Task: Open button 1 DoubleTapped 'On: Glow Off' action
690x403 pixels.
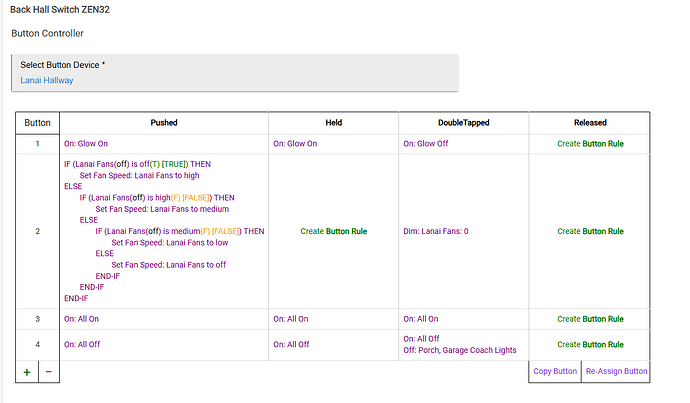Action: (425, 144)
